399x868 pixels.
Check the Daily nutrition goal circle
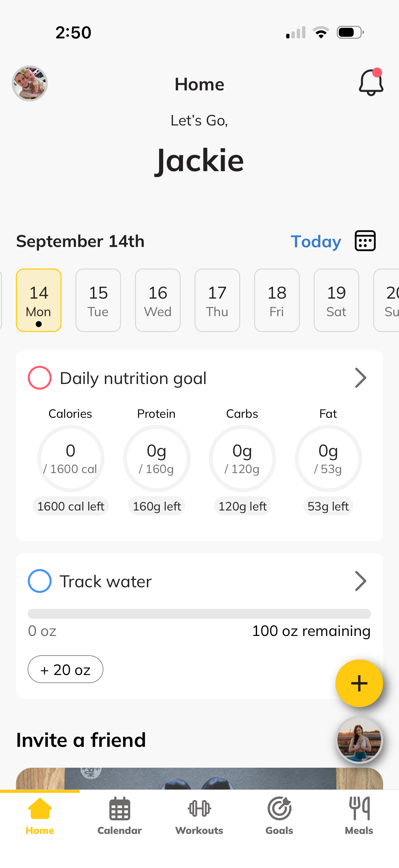coord(39,378)
